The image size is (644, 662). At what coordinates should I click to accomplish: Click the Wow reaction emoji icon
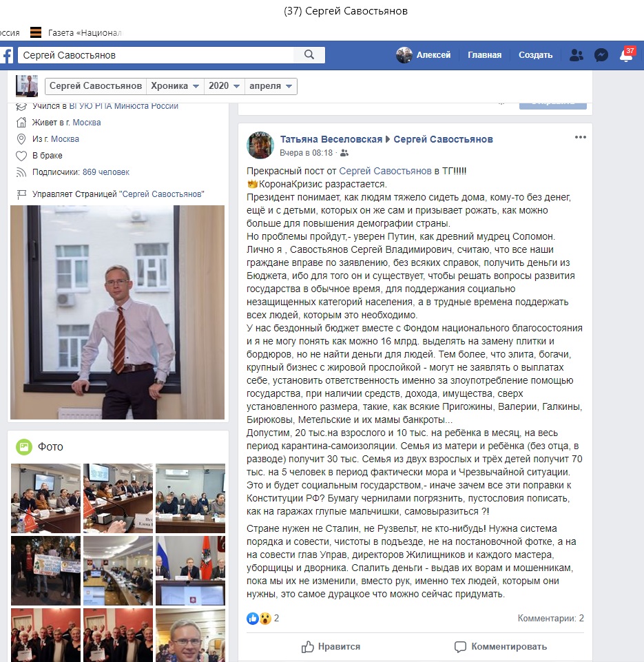[x=265, y=619]
